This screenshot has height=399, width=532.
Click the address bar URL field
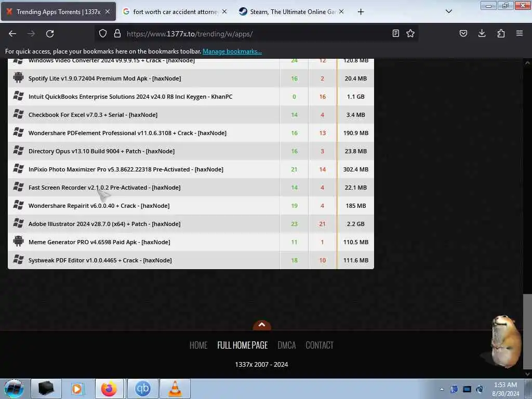click(256, 34)
